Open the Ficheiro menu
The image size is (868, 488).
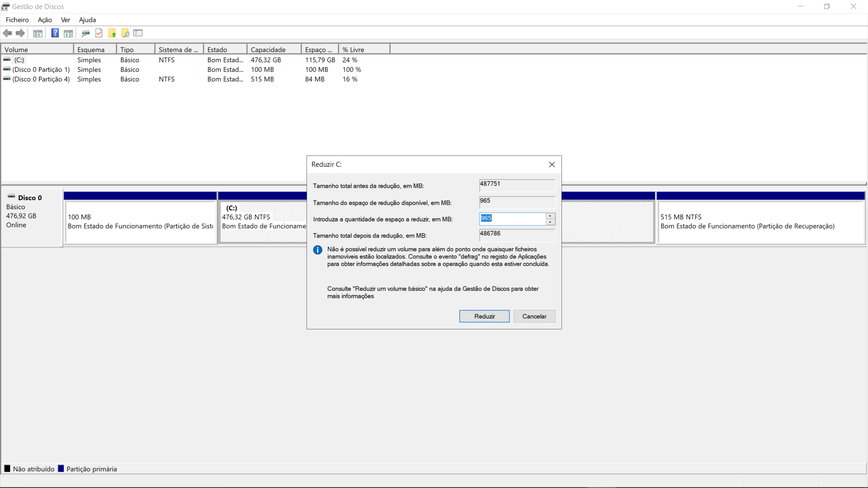point(17,20)
